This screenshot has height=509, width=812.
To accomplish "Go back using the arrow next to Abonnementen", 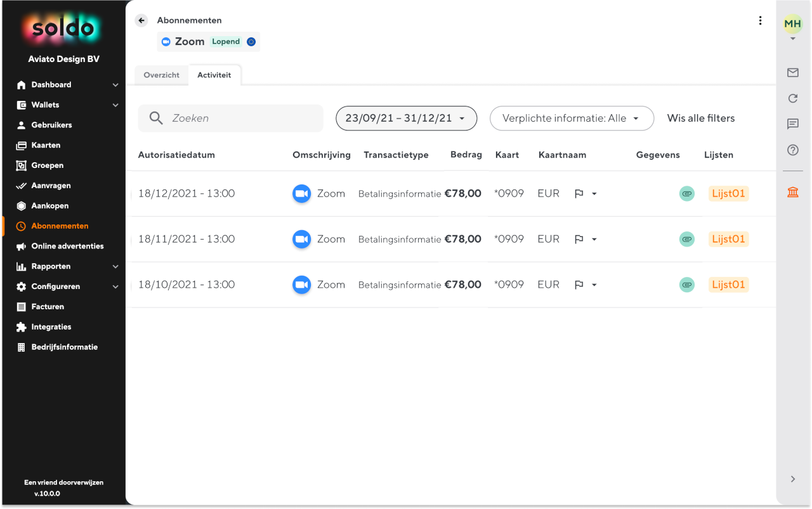I will tap(141, 20).
